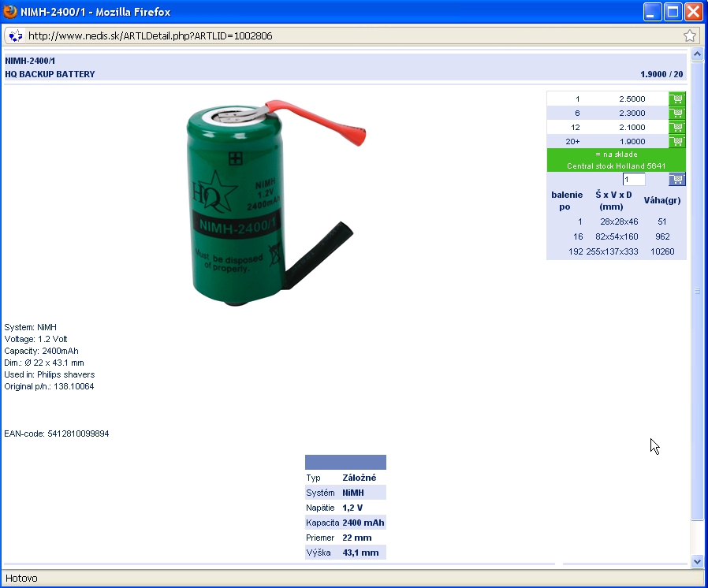Viewport: 708px width, 588px height.
Task: Add quantity 20+ at price 1.9000 to cart
Action: coord(676,141)
